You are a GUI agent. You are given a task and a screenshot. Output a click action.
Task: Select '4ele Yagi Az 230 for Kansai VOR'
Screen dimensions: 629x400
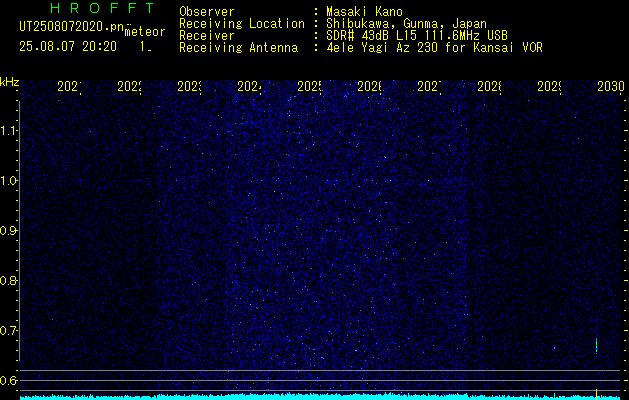click(x=434, y=48)
